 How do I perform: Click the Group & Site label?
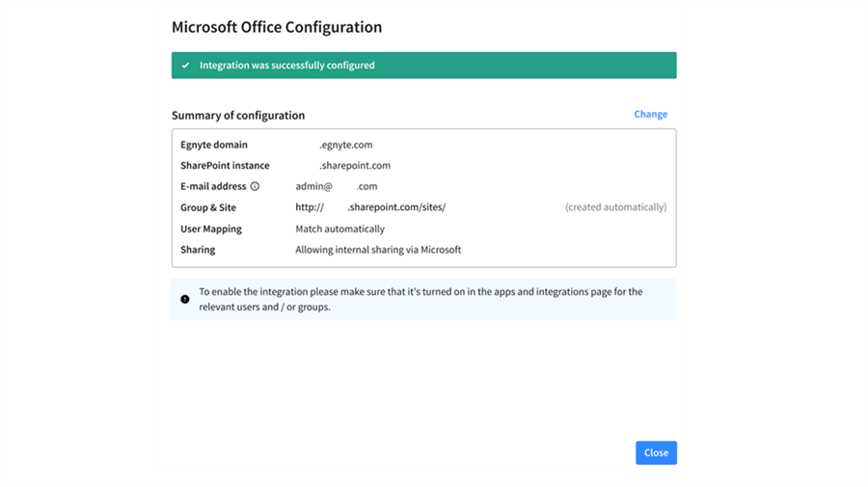pyautogui.click(x=207, y=207)
